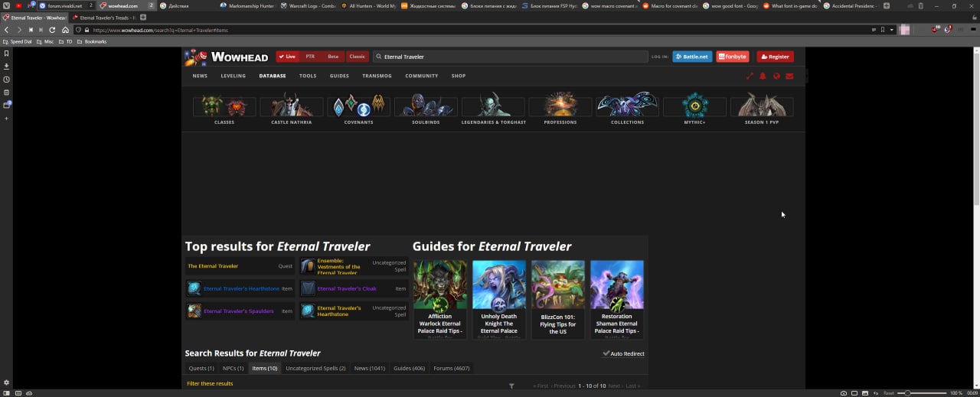Open The Eternal Traveler quest link
Screen dimensions: 980x397
[x=213, y=266]
